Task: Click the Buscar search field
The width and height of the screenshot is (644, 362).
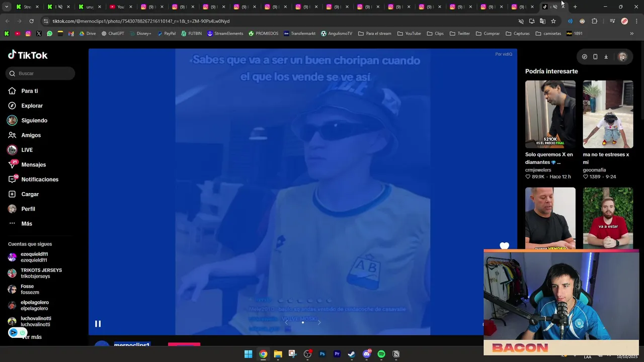Action: point(40,73)
